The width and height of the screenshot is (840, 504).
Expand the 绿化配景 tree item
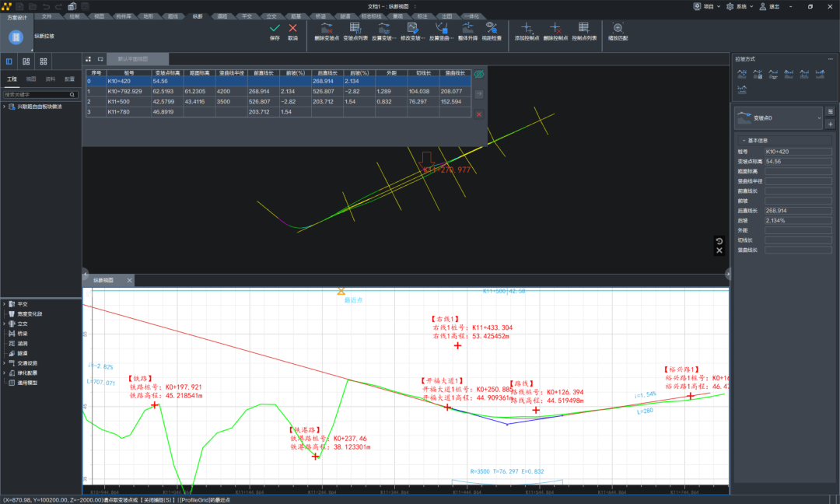coord(5,373)
